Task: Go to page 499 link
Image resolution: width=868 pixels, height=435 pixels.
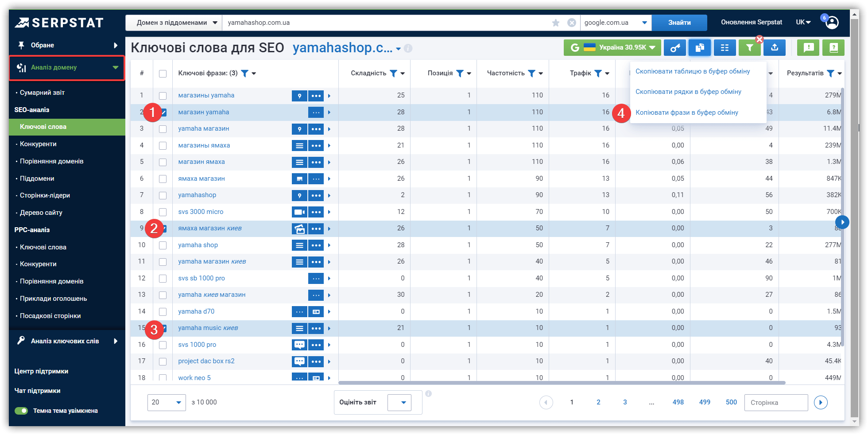Action: (x=705, y=402)
